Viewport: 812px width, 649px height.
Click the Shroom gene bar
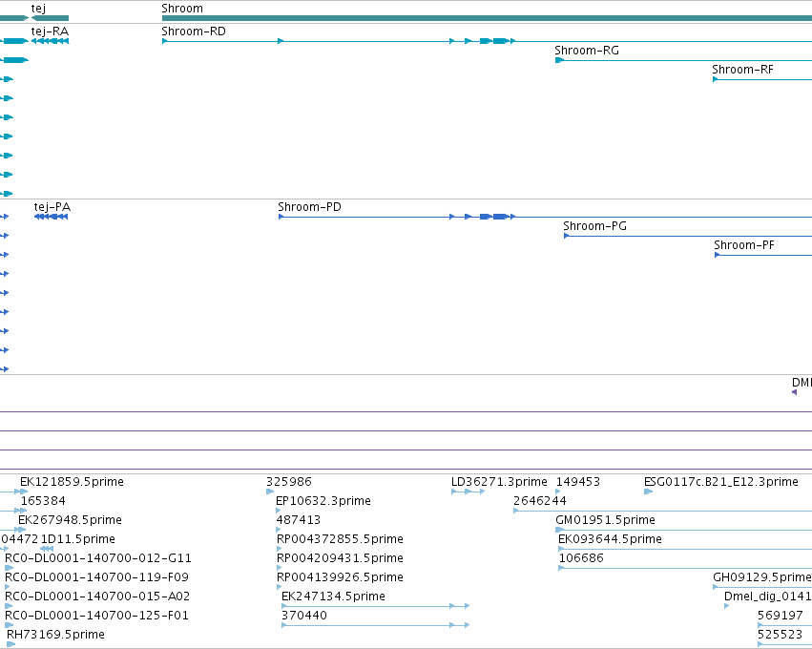tap(487, 18)
